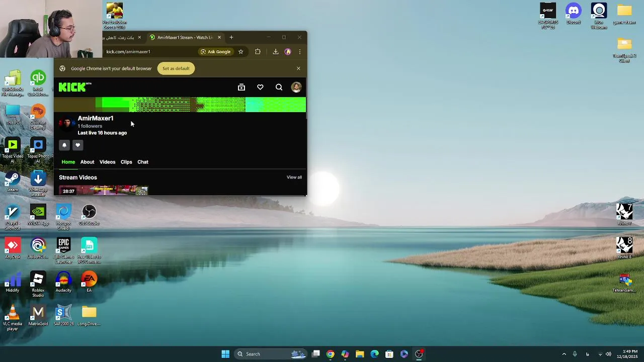Open Epic Games Launcher shortcut

point(63,251)
